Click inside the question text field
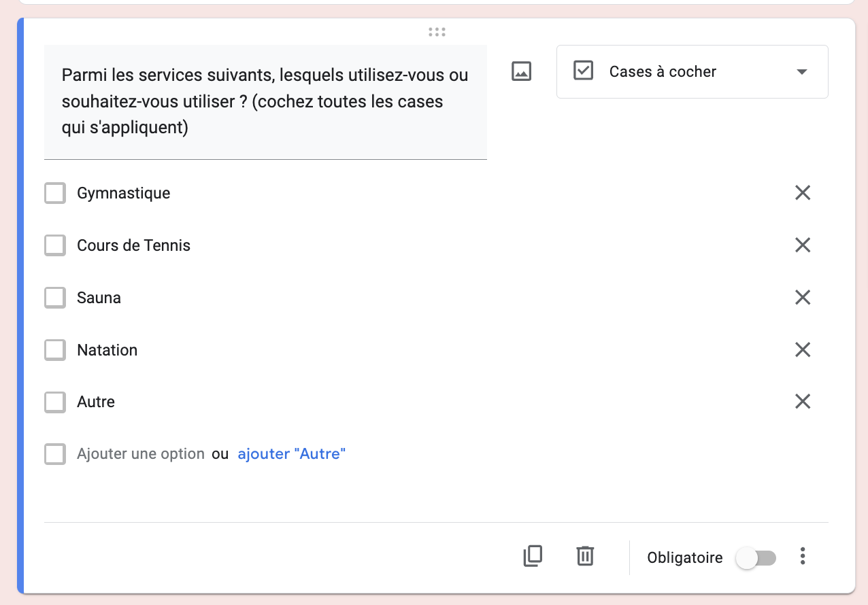Viewport: 868px width, 605px height. point(265,101)
